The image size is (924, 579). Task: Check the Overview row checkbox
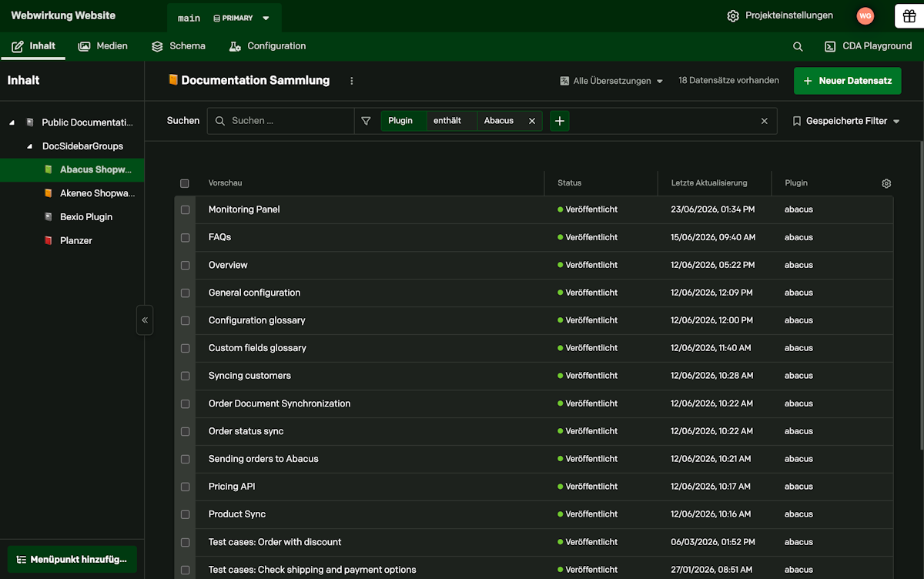(185, 265)
